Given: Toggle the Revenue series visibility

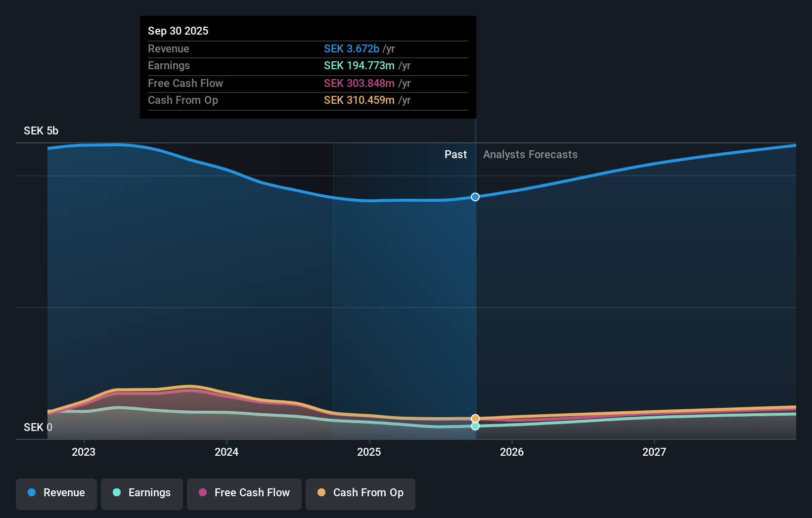Looking at the screenshot, I should coord(56,493).
